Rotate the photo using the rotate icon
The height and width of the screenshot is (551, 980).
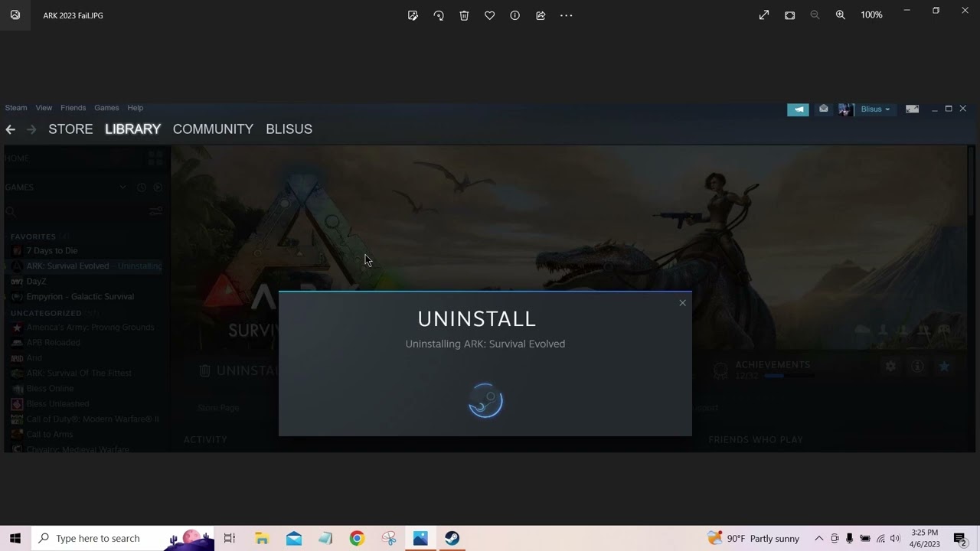pyautogui.click(x=439, y=15)
